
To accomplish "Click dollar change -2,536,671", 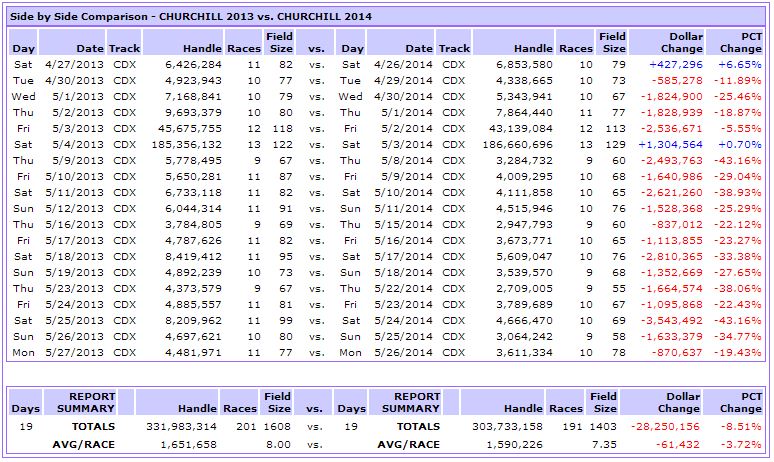I will 672,129.
